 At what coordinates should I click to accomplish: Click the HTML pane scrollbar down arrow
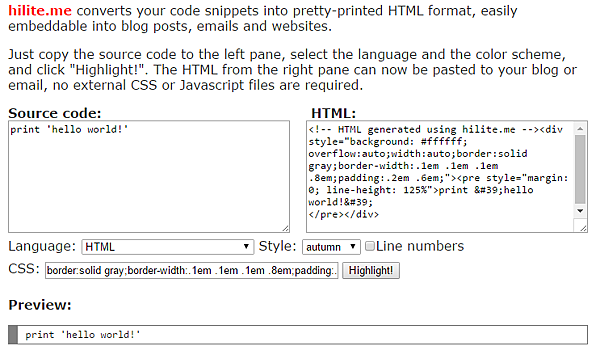[580, 211]
